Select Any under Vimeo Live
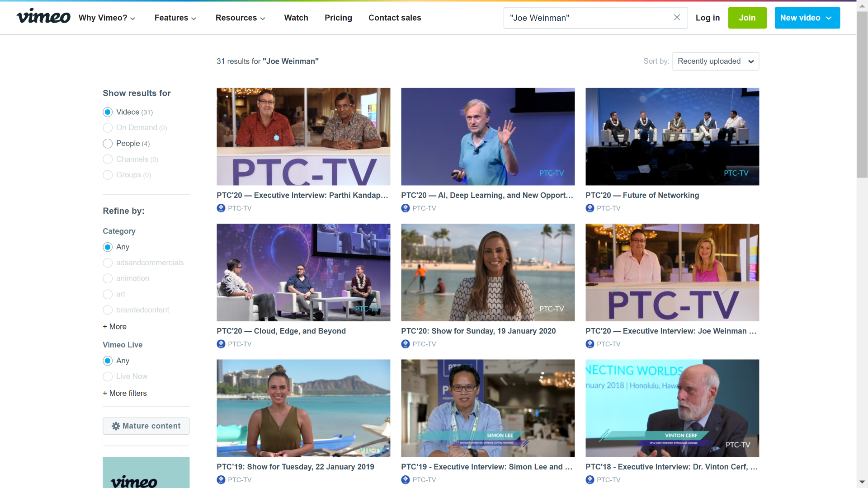868x488 pixels. point(108,361)
